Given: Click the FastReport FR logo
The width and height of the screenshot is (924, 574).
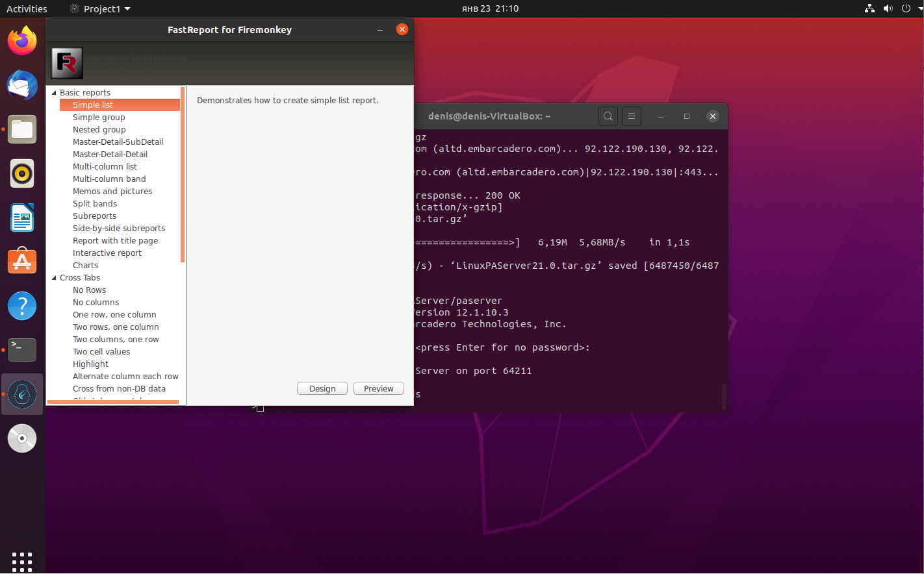Looking at the screenshot, I should 67,63.
